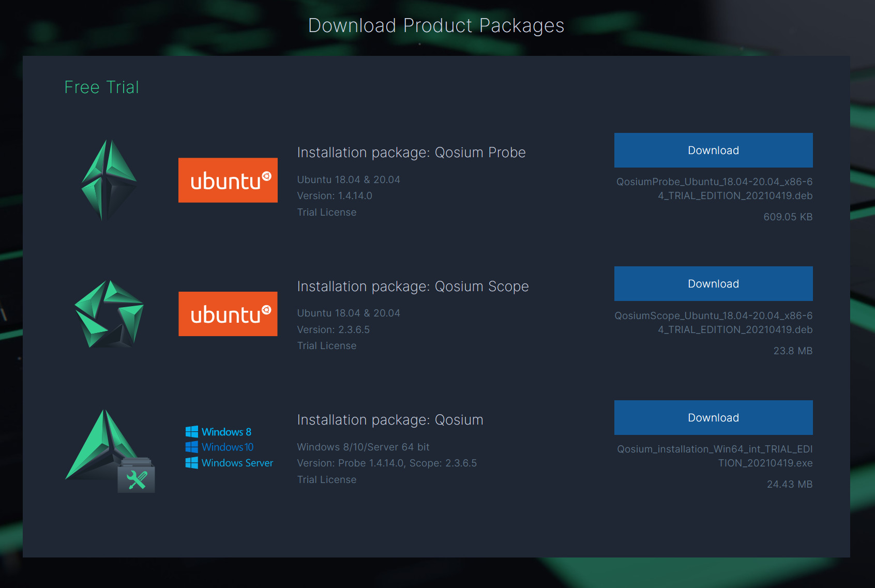The height and width of the screenshot is (588, 875).
Task: Click the Qosium Scope pentagon star logo
Action: coord(109,314)
